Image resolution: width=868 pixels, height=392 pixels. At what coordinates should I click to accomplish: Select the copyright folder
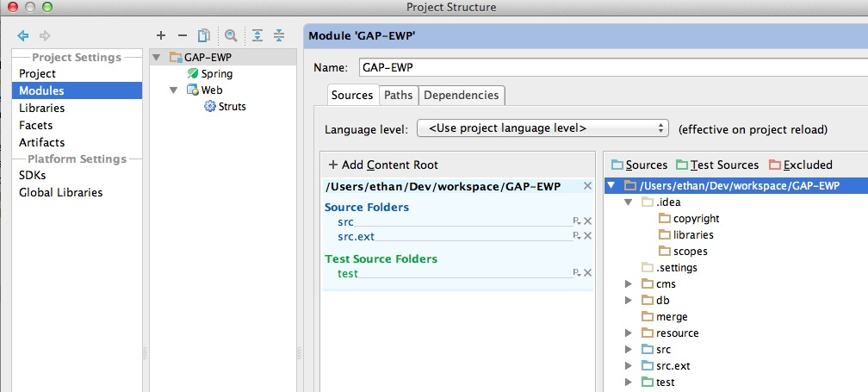click(x=689, y=219)
